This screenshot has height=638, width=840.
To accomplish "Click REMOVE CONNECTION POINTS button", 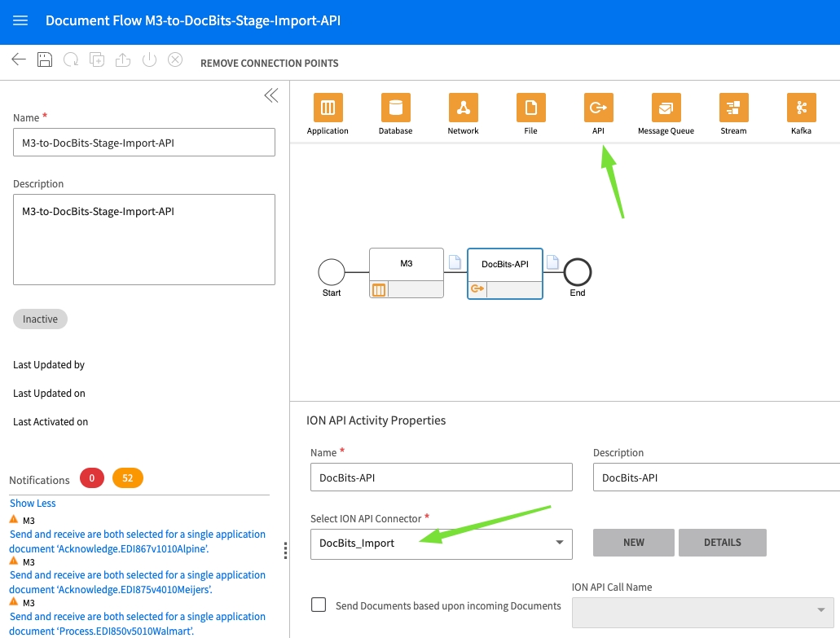I will tap(269, 64).
